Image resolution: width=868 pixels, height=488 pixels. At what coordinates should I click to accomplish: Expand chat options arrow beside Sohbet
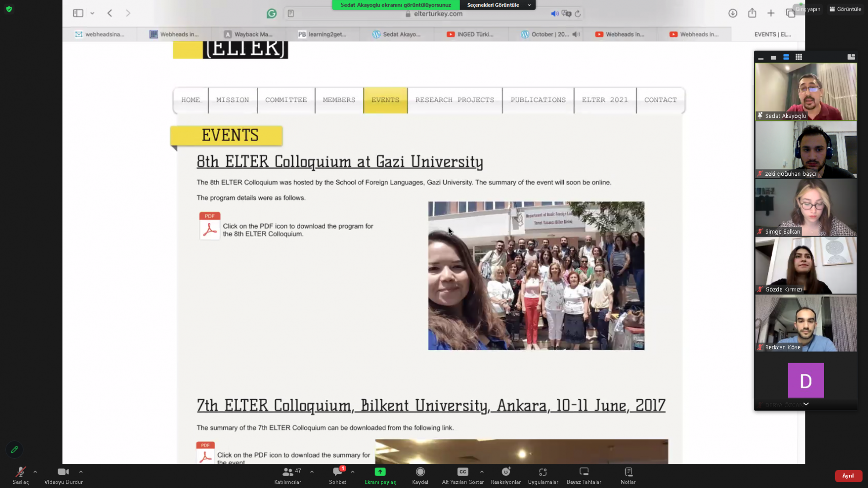pos(353,472)
